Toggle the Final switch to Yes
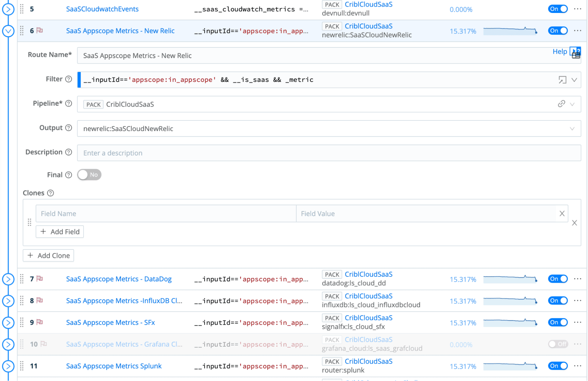Viewport: 588px width, 381px height. click(x=89, y=175)
